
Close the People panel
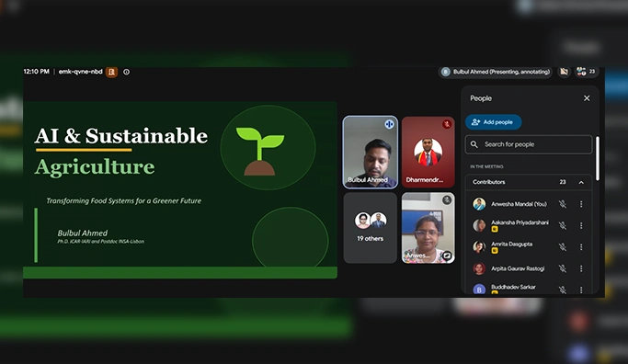click(x=587, y=98)
